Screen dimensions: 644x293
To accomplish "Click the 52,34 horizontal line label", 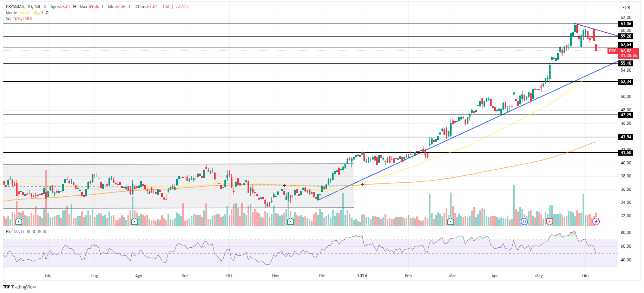I will click(x=626, y=82).
